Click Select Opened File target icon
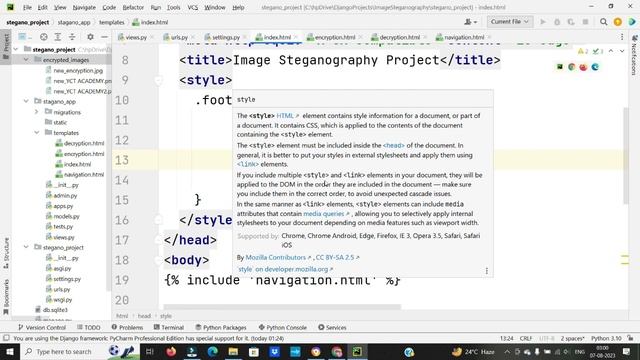Viewport: 640px width, 360px height. [x=44, y=37]
